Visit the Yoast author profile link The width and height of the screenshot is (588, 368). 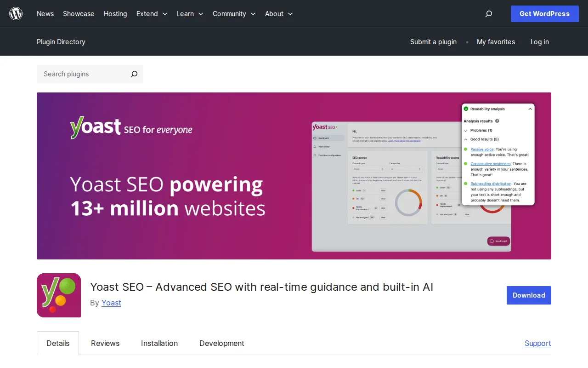click(111, 303)
